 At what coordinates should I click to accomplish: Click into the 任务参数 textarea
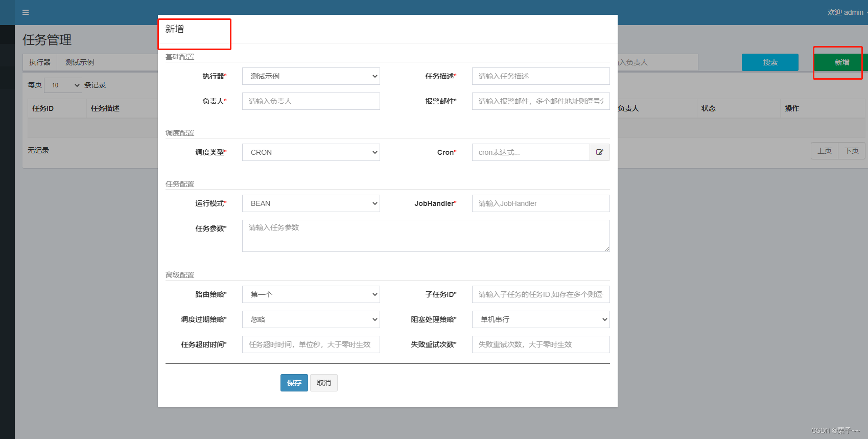click(x=426, y=236)
